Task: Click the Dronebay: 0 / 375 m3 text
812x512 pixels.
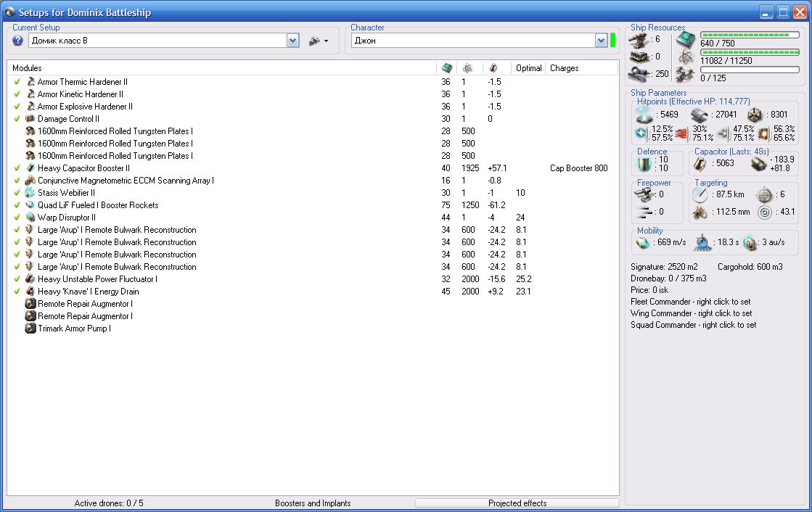Action: pyautogui.click(x=668, y=278)
